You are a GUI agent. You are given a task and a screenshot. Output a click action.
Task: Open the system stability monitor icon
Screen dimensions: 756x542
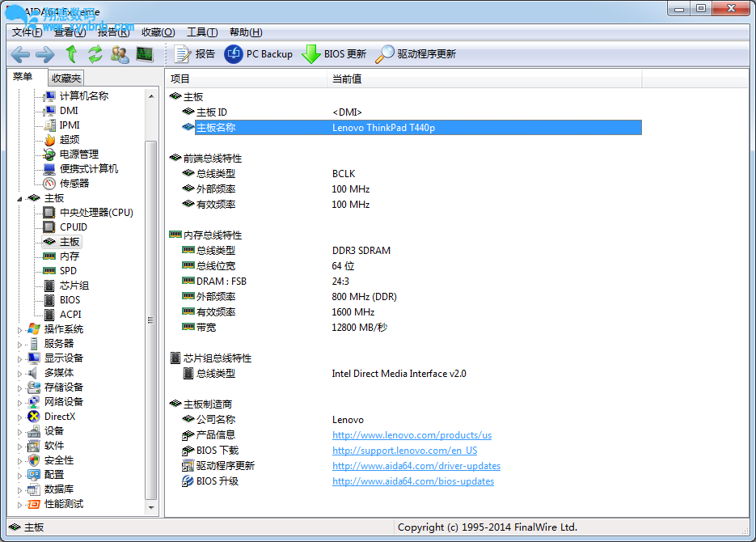point(145,54)
